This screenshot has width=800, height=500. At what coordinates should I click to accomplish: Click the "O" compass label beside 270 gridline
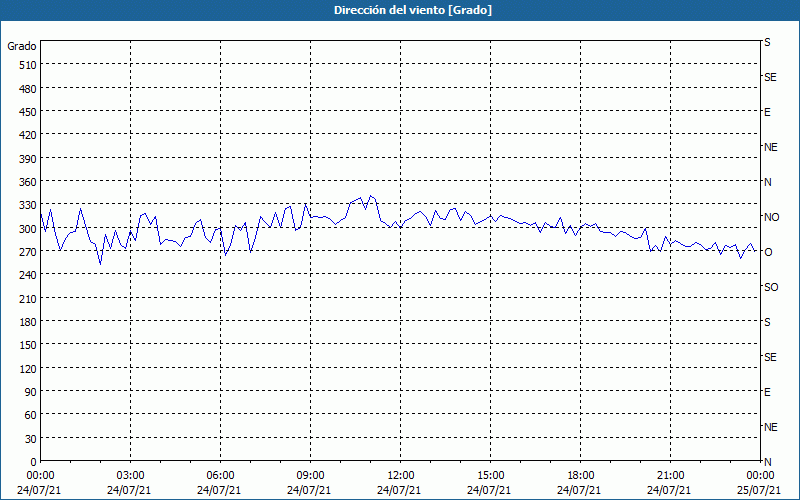point(768,252)
